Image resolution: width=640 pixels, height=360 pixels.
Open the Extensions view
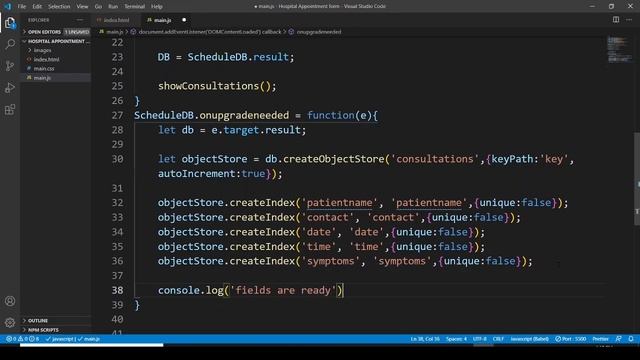tap(10, 109)
